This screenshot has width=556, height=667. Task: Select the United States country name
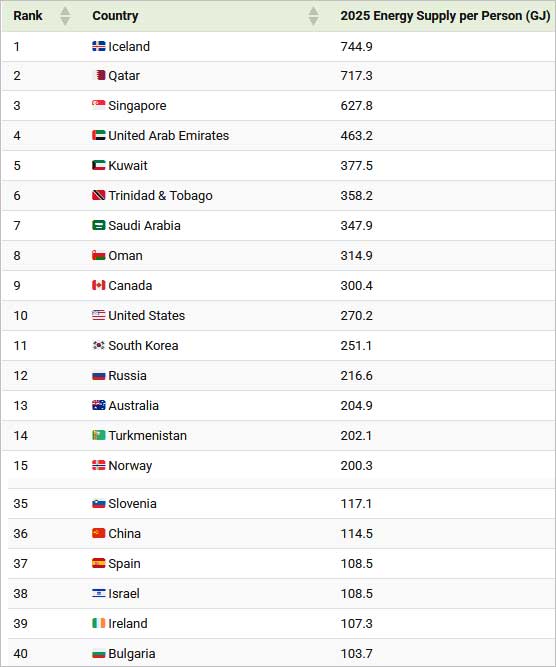(147, 315)
